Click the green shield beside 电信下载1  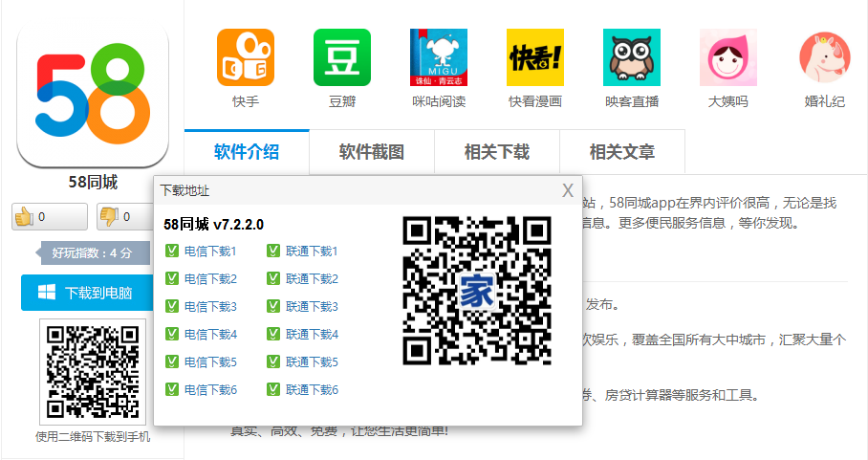pos(172,252)
